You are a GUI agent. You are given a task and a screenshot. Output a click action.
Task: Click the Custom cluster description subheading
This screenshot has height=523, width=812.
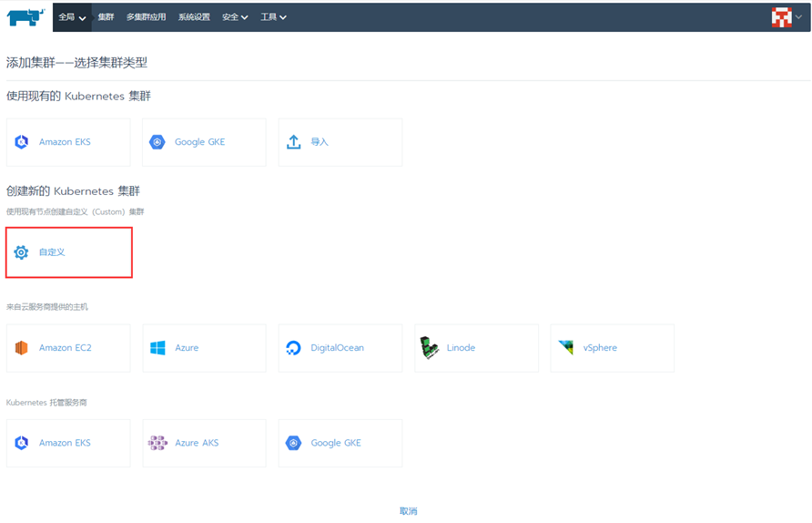point(75,212)
